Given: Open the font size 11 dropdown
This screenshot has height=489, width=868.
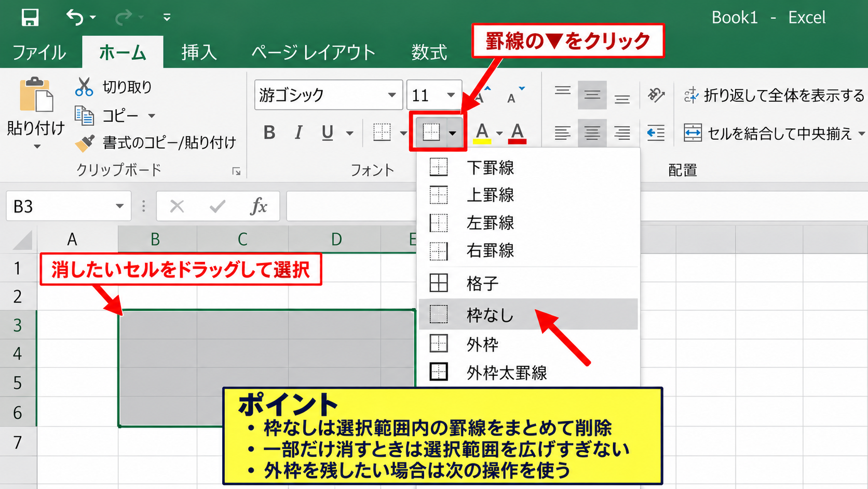Looking at the screenshot, I should pyautogui.click(x=451, y=95).
